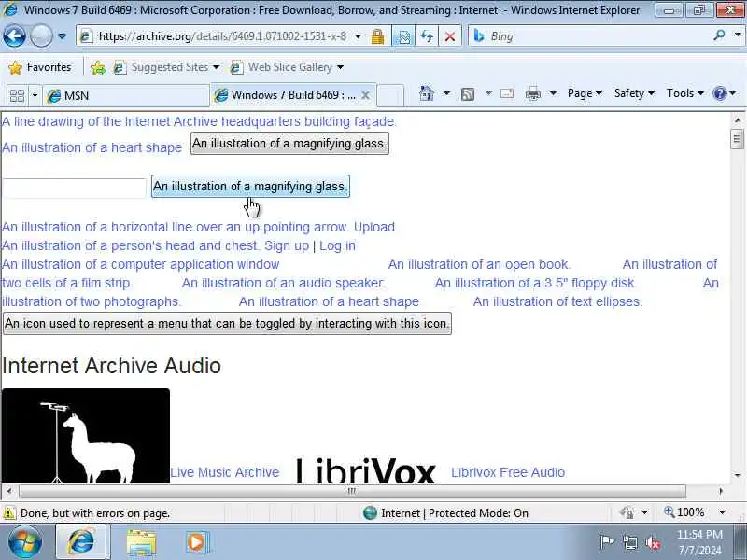
Task: Open Windows Explorer folder taskbar icon
Action: point(141,542)
